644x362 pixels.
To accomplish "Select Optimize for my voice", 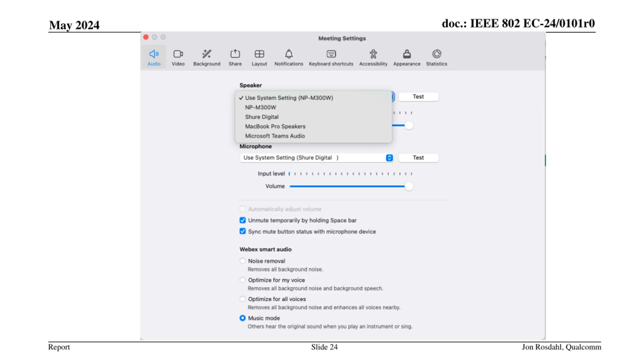I will tap(242, 280).
